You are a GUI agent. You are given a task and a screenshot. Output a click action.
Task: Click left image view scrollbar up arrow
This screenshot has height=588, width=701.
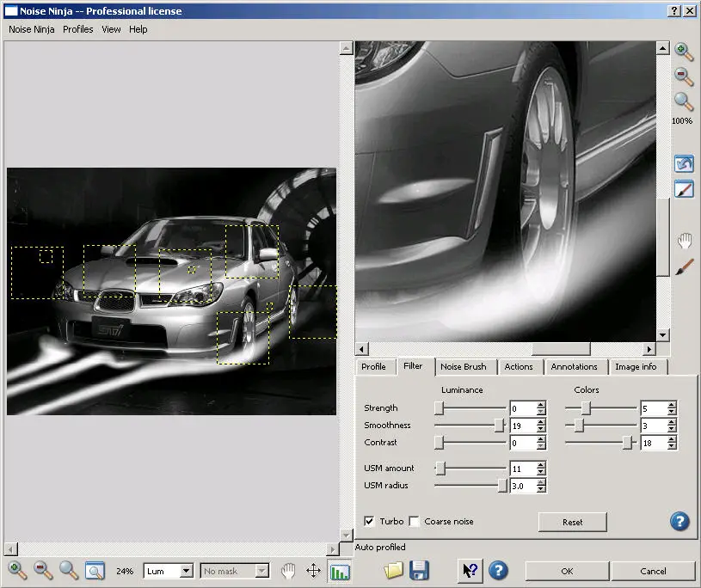coord(346,48)
